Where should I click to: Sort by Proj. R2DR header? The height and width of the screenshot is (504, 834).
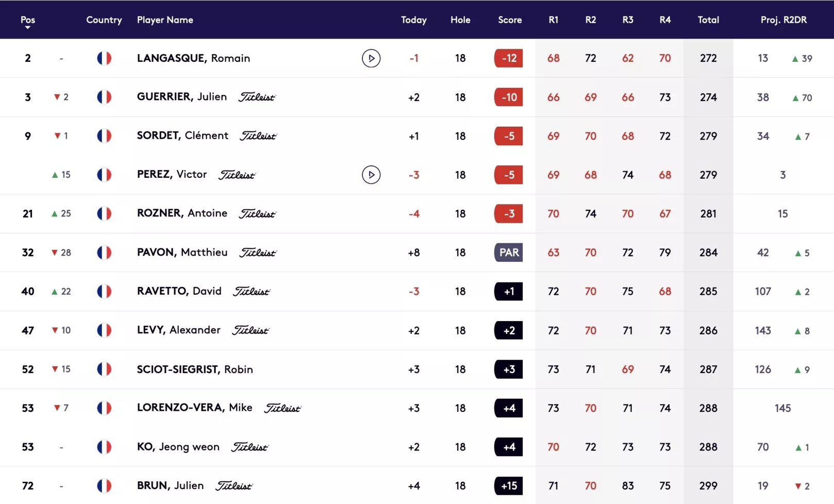coord(783,20)
